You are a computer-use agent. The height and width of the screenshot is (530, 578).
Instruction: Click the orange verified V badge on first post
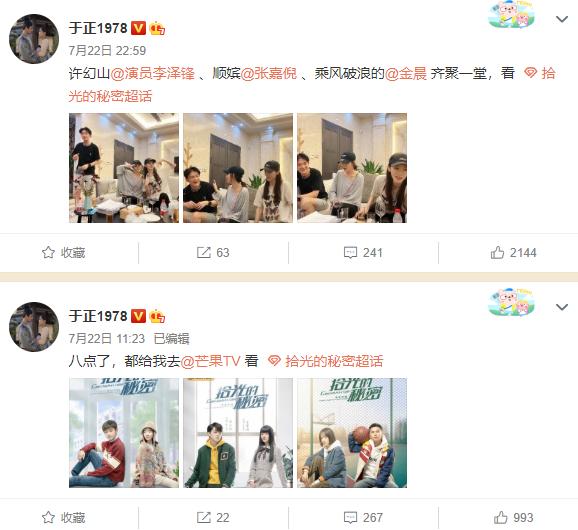click(138, 28)
